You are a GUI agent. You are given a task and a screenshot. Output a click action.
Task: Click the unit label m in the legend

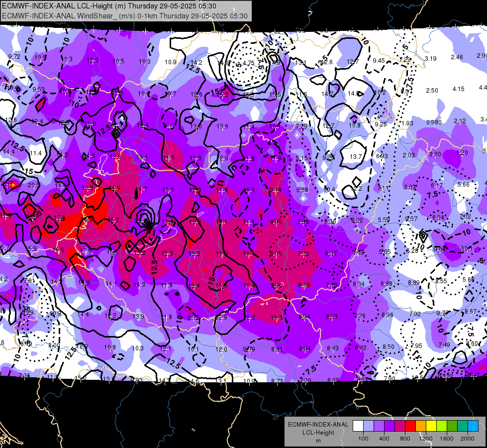click(318, 441)
